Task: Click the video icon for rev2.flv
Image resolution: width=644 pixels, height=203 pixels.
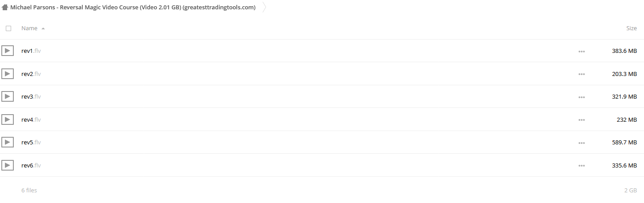Action: pos(7,74)
